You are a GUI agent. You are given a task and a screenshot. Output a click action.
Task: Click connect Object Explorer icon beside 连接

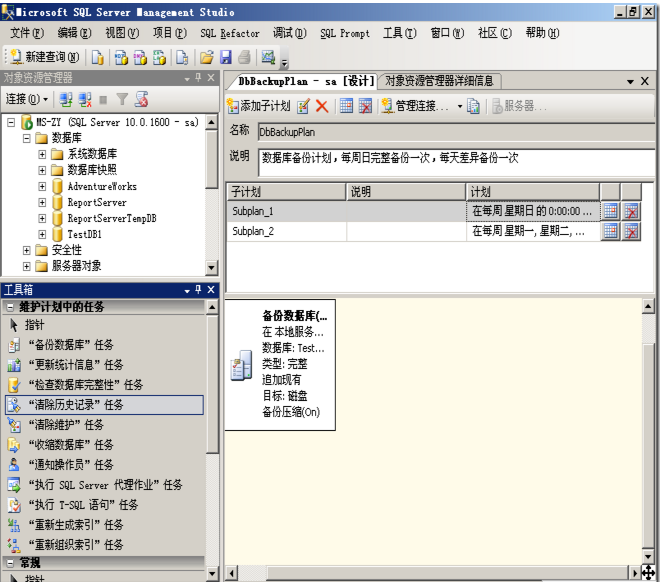(x=65, y=99)
